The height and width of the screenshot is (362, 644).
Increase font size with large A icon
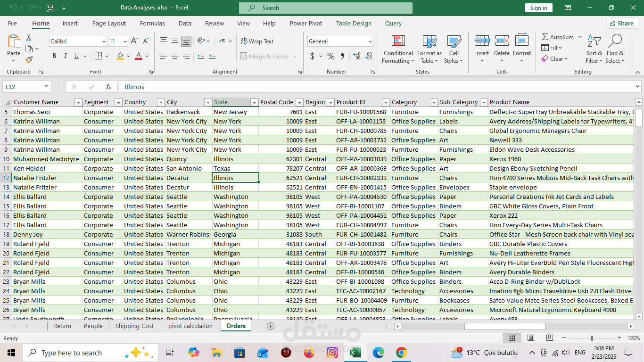click(x=134, y=41)
